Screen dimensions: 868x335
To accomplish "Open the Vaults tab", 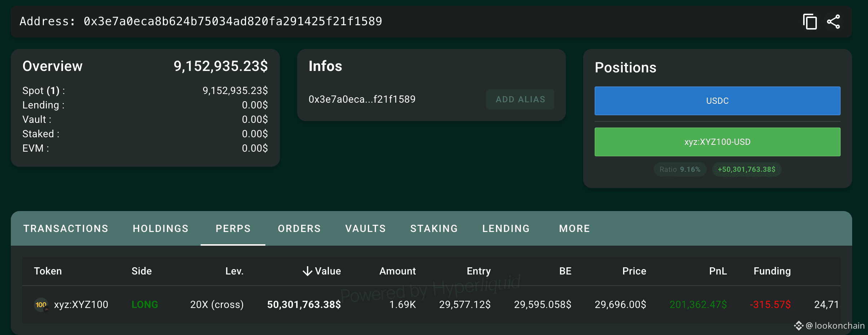I will click(x=366, y=228).
